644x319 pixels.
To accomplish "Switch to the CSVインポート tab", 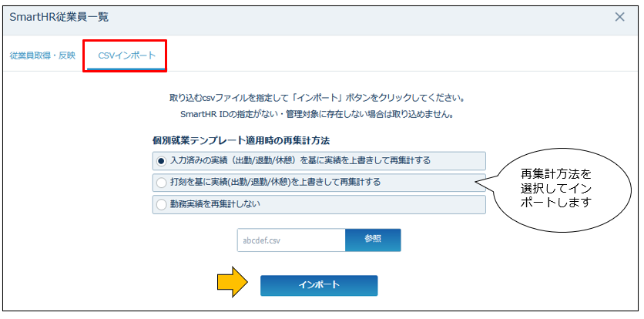I will pos(127,55).
